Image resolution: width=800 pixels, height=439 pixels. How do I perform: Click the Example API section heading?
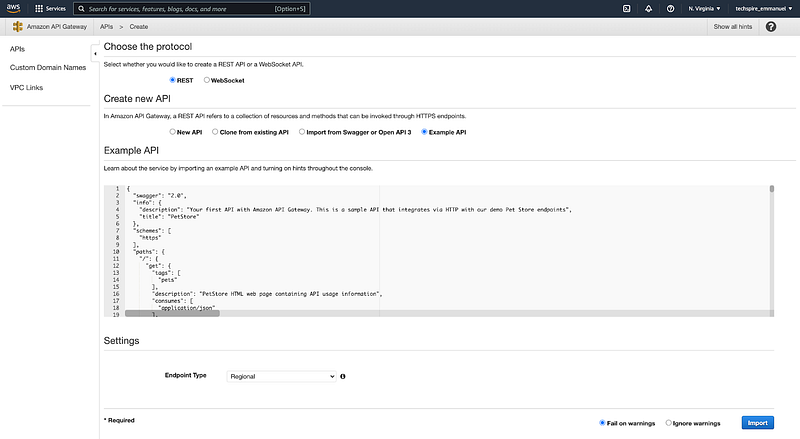[131, 151]
